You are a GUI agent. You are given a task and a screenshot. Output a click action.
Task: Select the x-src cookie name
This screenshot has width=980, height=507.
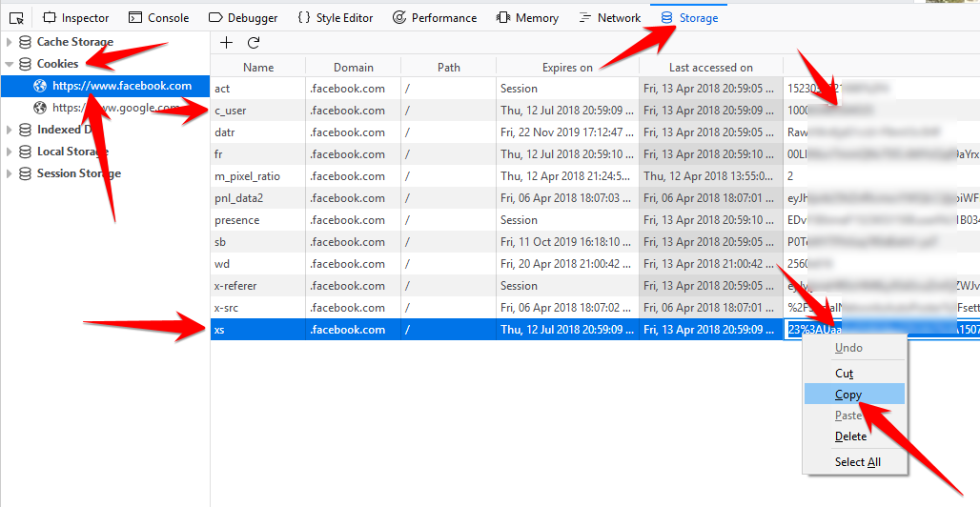(226, 308)
